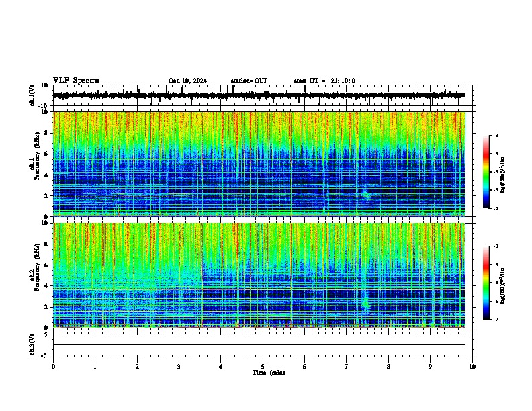Click tick label "2" on the Time axis

pyautogui.click(x=137, y=367)
